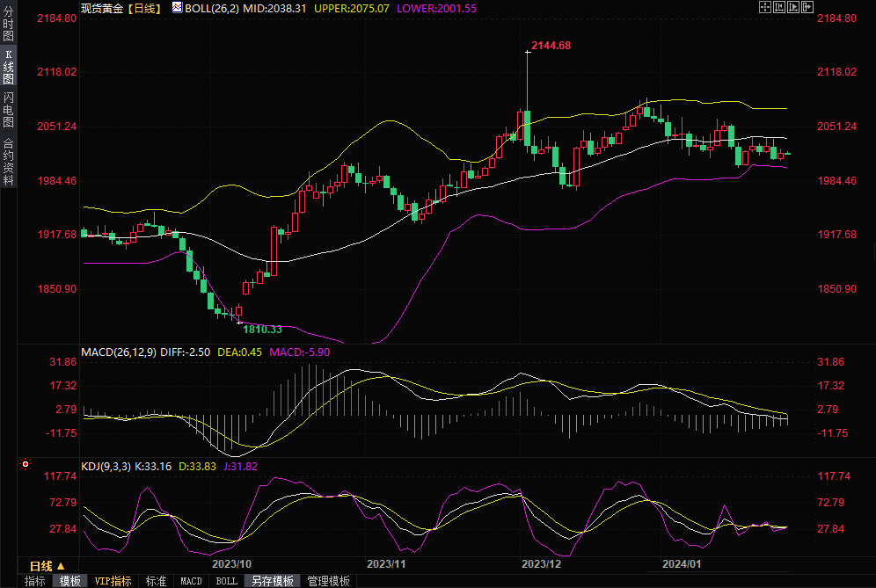This screenshot has height=588, width=876.
Task: Click the crosshair cursor icon in the top toolbar
Action: pyautogui.click(x=764, y=7)
